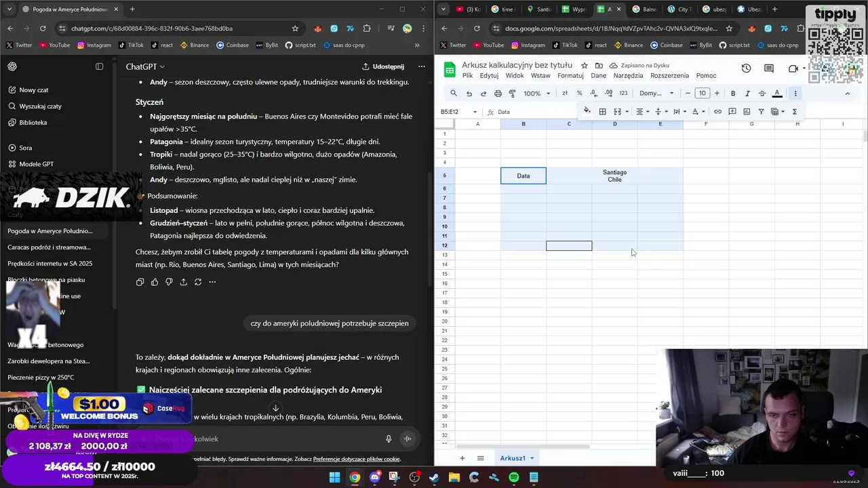Toggle italic formatting in Sheets

747,94
